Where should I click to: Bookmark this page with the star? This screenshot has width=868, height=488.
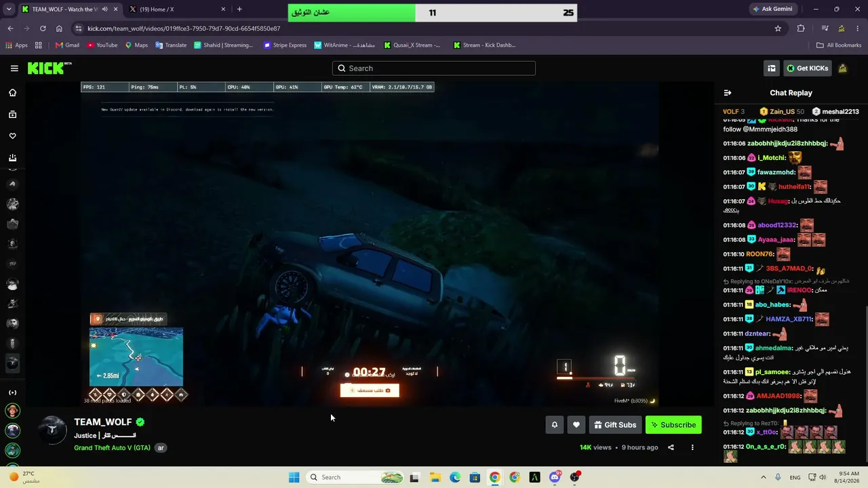[778, 28]
